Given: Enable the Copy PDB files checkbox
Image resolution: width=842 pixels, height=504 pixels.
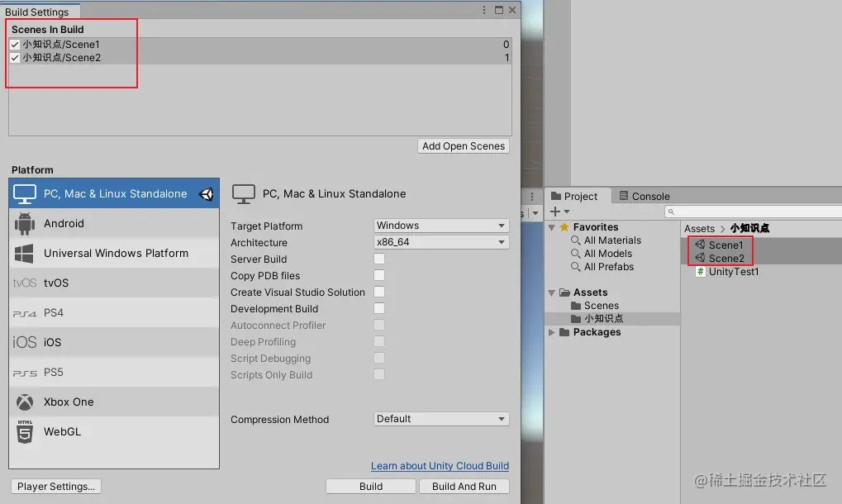Looking at the screenshot, I should (379, 275).
